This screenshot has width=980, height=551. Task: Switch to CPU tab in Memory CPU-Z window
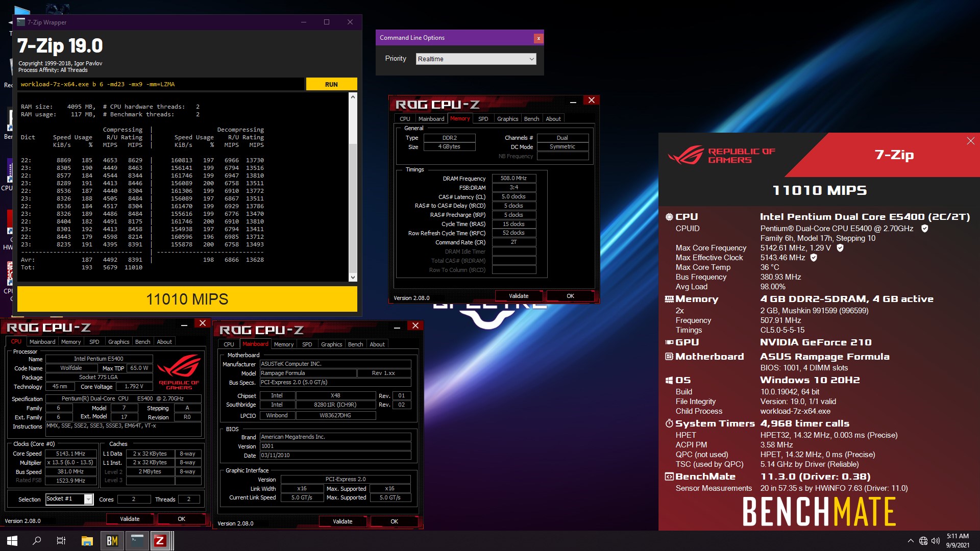405,119
